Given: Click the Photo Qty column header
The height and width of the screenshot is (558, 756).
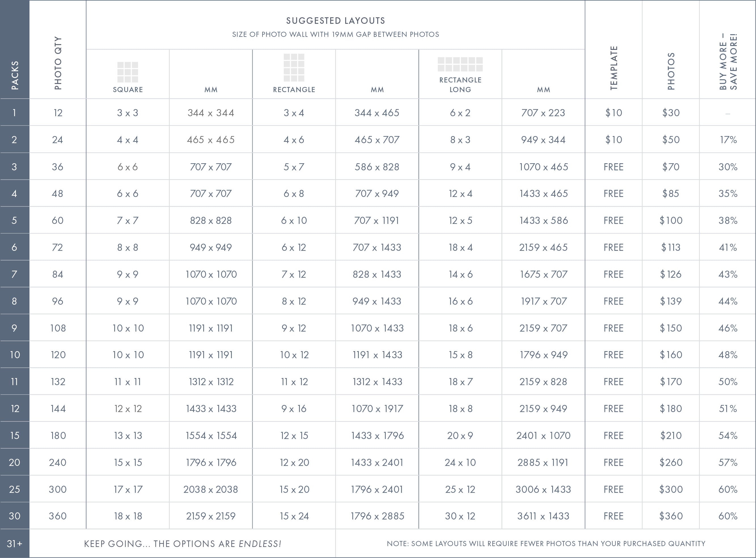Looking at the screenshot, I should click(x=58, y=63).
